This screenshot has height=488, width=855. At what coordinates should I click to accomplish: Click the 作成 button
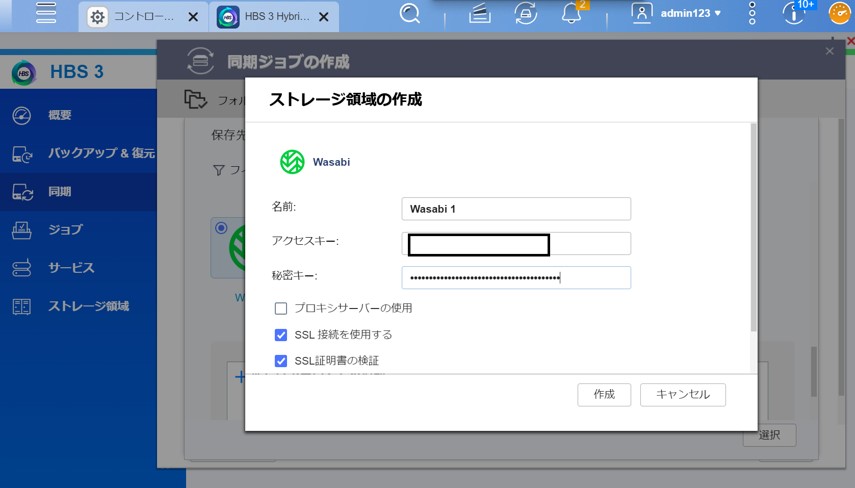(604, 395)
